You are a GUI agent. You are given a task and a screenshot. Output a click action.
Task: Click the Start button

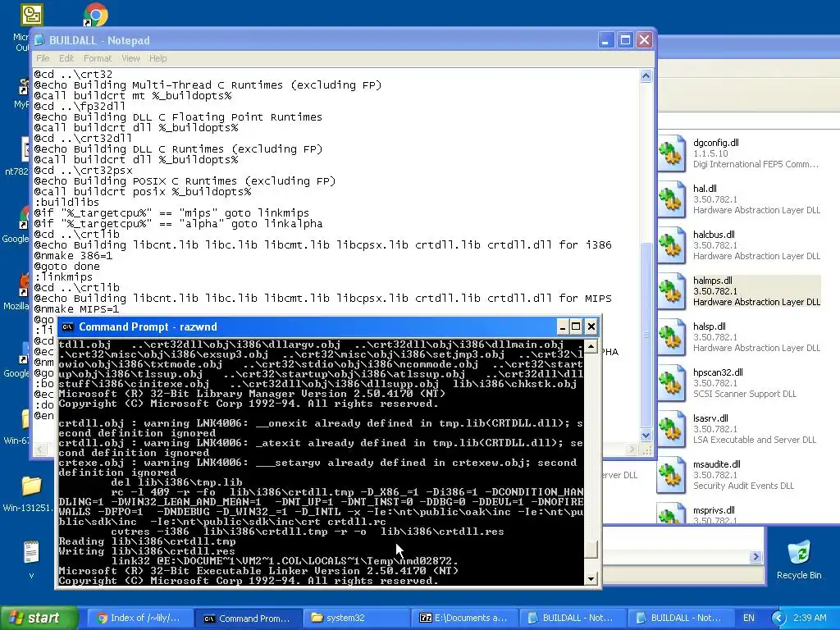tap(39, 618)
